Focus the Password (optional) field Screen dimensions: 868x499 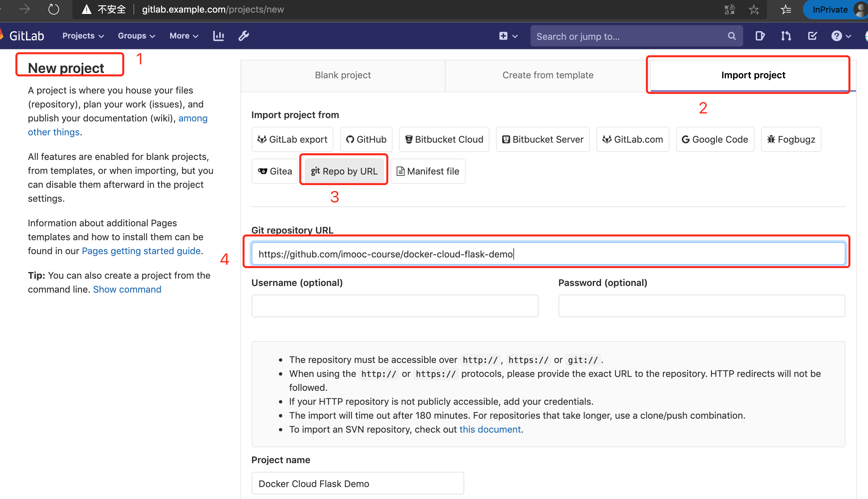702,306
